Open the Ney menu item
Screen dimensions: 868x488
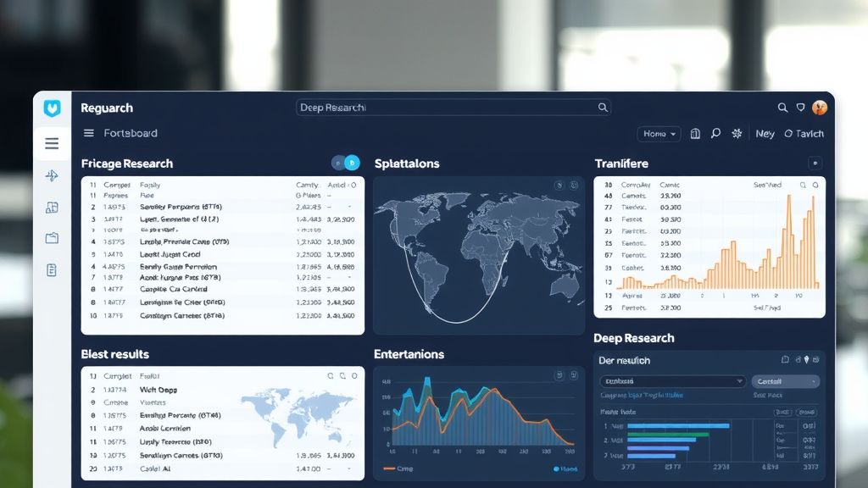[x=765, y=134]
